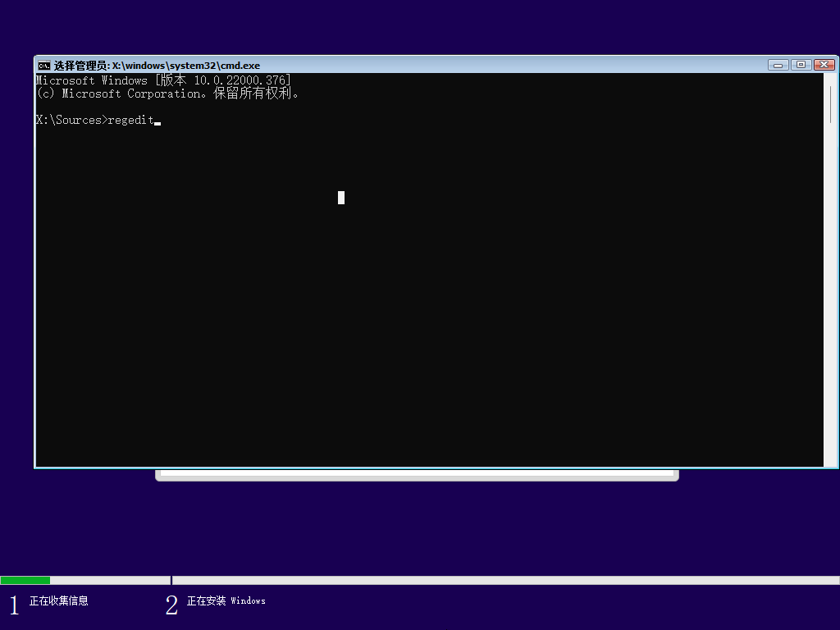Click the cmd.exe window title text
This screenshot has height=630, width=840.
157,66
